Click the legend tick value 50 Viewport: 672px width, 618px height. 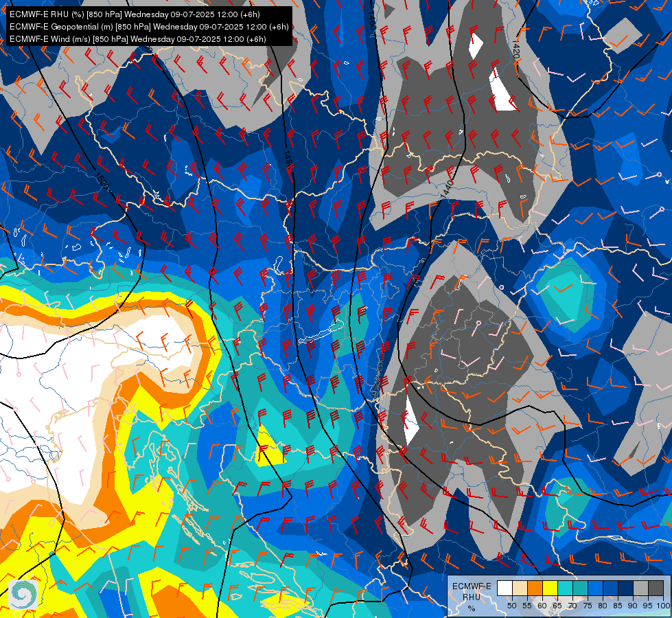pyautogui.click(x=511, y=606)
